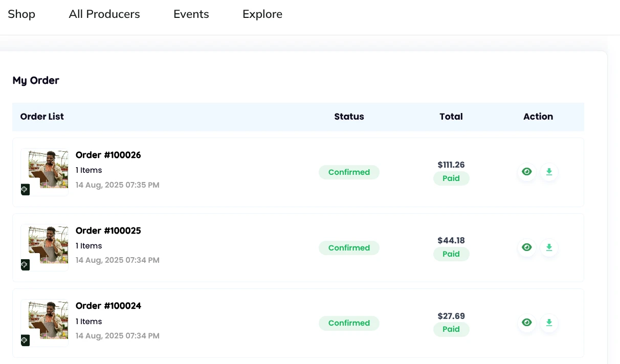The image size is (620, 364).
Task: Go to All Producers in navigation
Action: [104, 14]
